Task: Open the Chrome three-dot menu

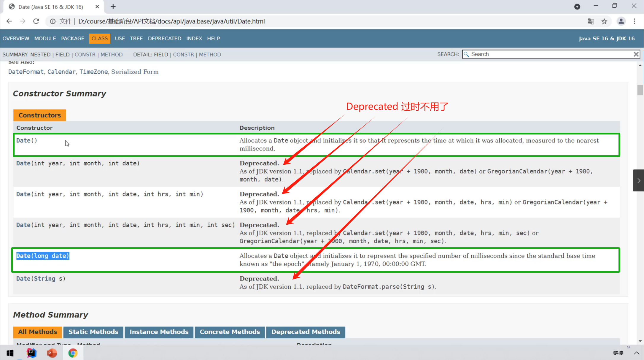Action: (x=635, y=21)
